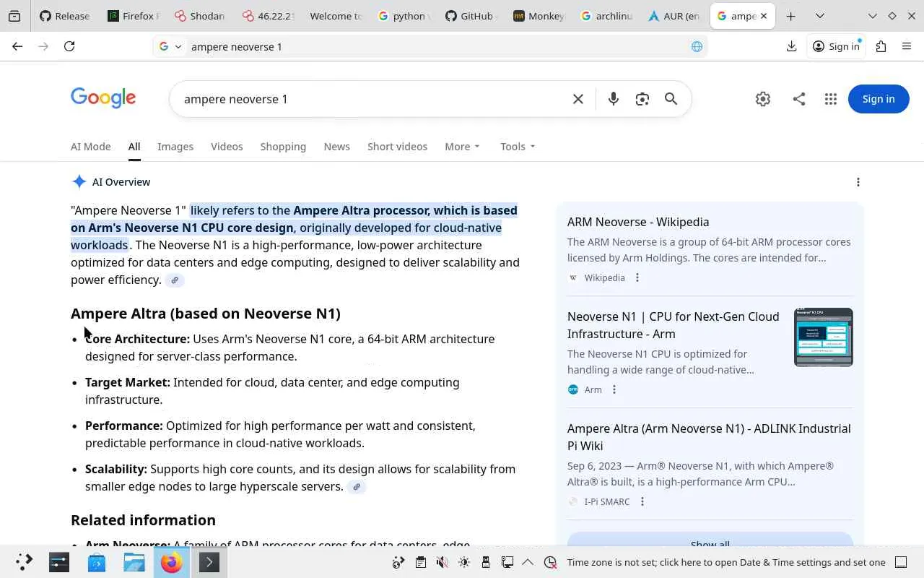Open options for the Arm source

click(614, 389)
